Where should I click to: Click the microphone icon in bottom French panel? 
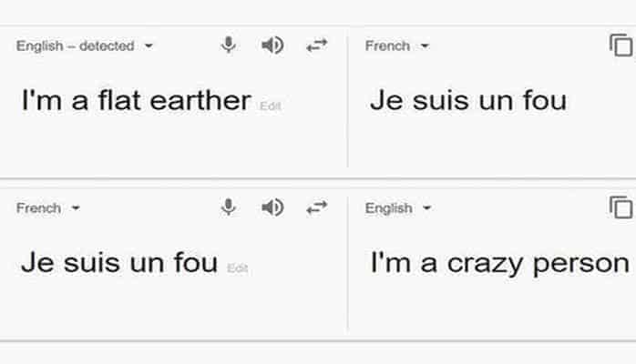[x=230, y=208]
